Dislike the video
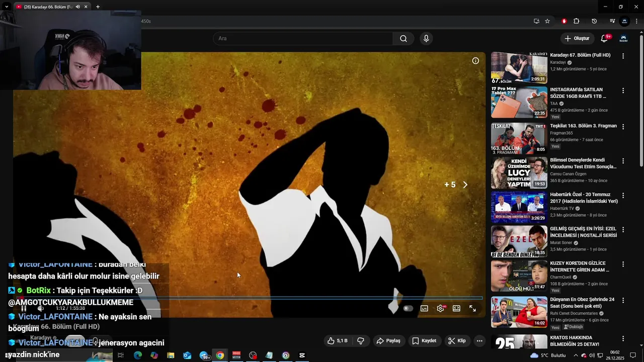The image size is (644, 362). (x=361, y=341)
